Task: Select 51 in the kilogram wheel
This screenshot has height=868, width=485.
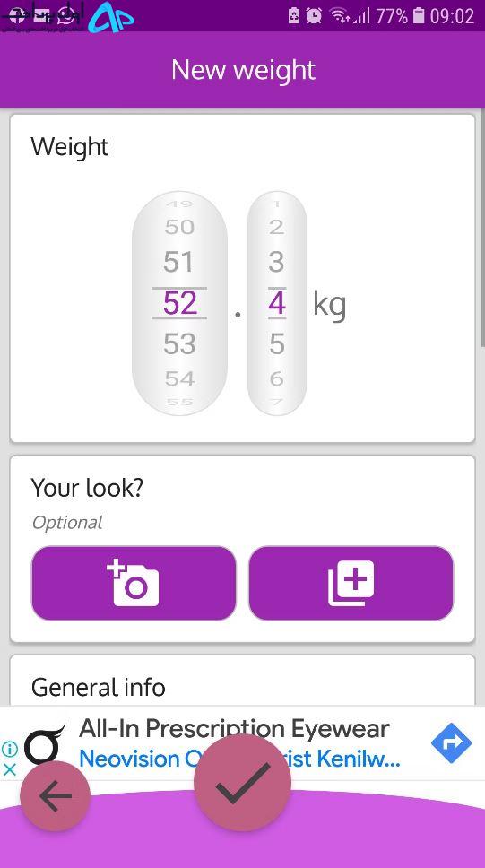Action: (178, 262)
